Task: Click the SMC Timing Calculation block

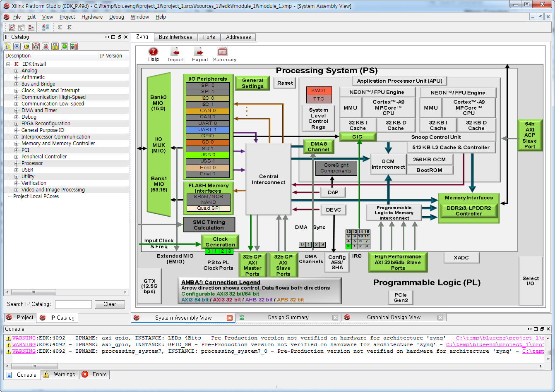Action: tap(209, 225)
